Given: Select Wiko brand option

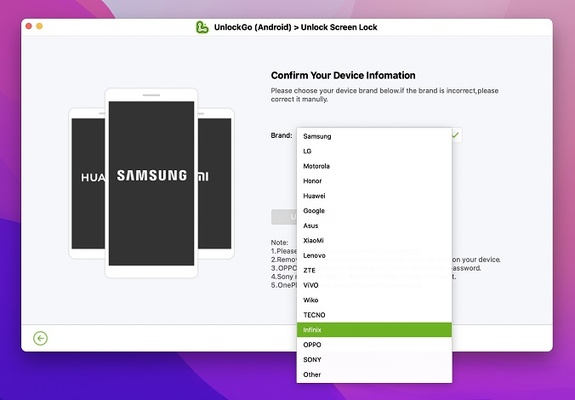Looking at the screenshot, I should point(374,300).
